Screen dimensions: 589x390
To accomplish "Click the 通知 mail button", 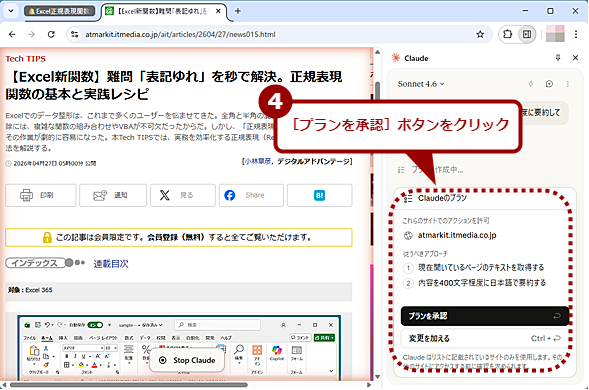I will coord(113,195).
